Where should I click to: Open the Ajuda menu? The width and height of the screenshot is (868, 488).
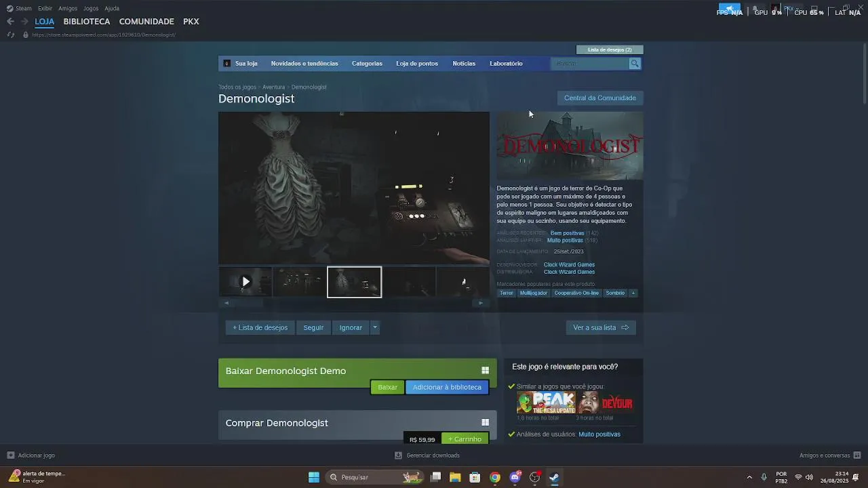(112, 8)
